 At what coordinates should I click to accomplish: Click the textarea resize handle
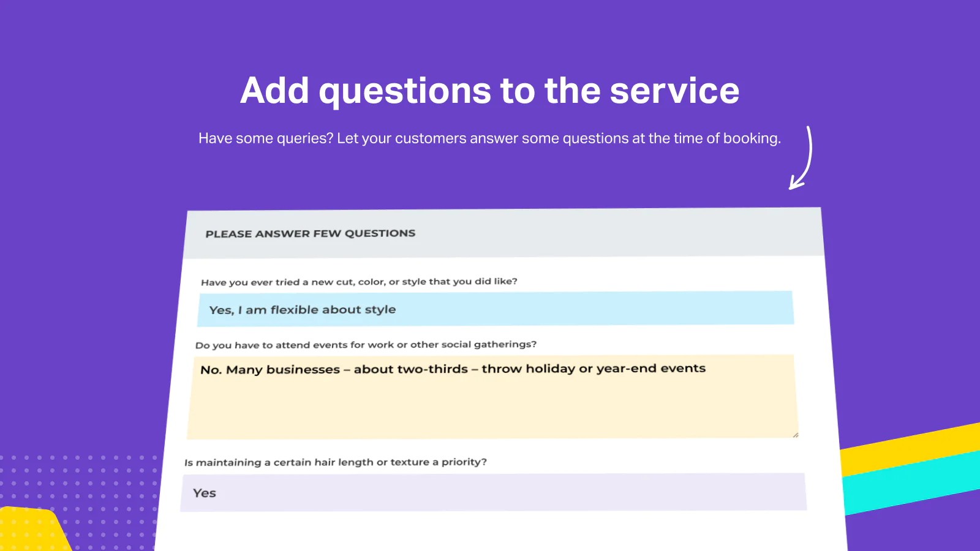click(795, 435)
